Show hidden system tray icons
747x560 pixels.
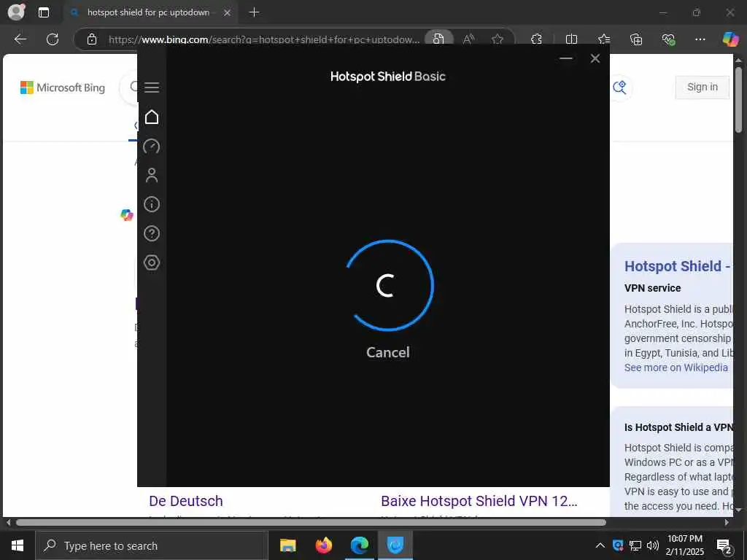600,545
